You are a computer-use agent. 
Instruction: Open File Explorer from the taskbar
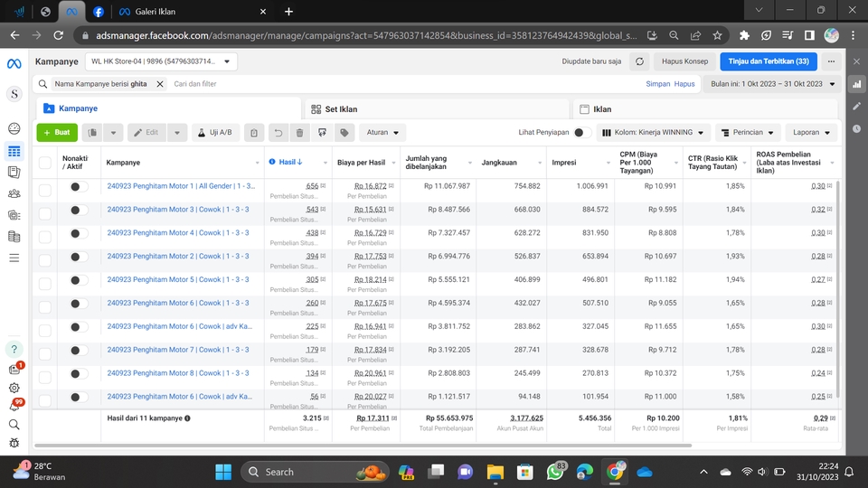coord(495,472)
